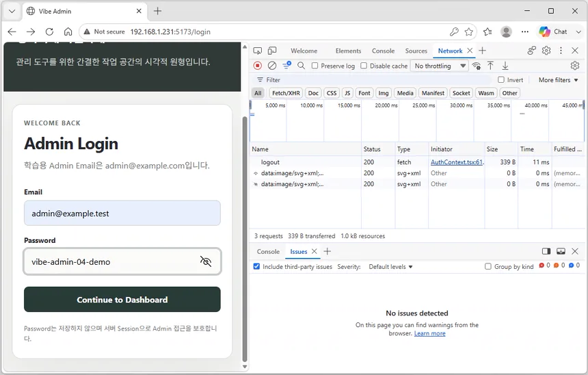Switch to the Console DevTools tab
Screen dimensions: 588x375
(383, 51)
